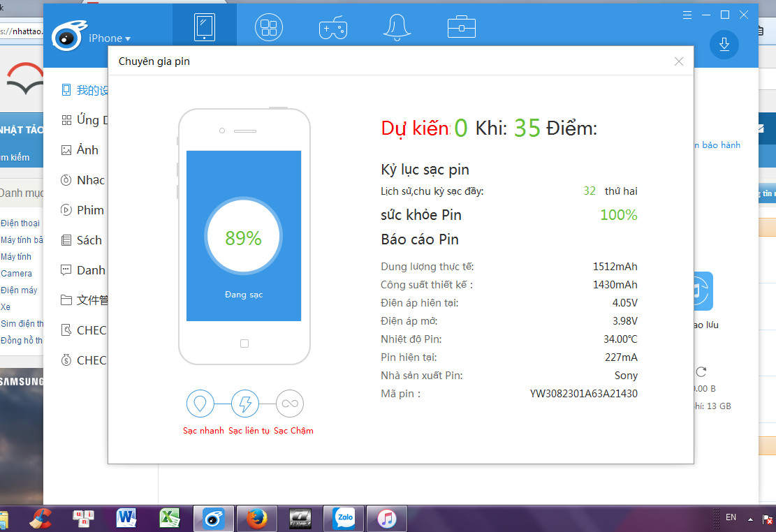Screen dimensions: 776x532
Task: Open the Phim section in sidebar
Action: (x=90, y=210)
